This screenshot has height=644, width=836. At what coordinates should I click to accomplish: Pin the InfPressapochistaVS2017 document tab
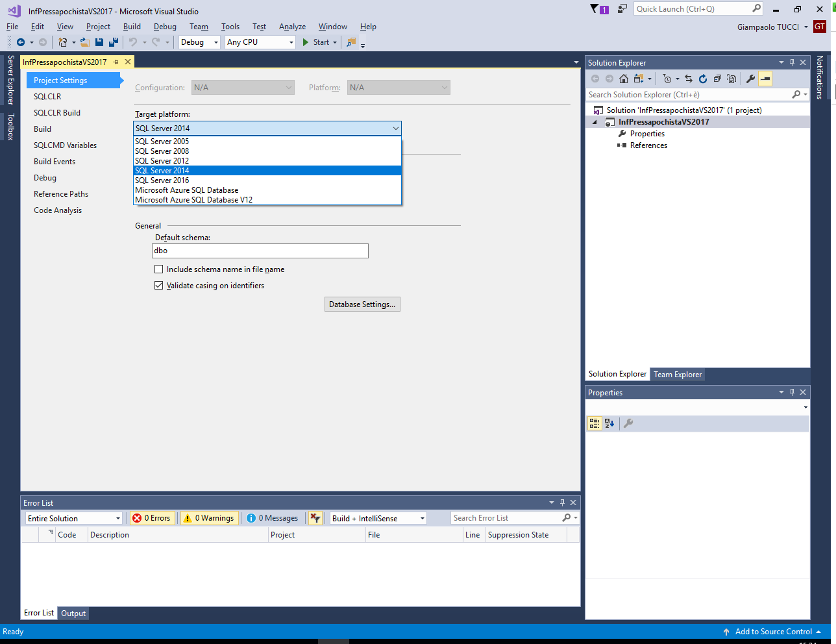[116, 62]
